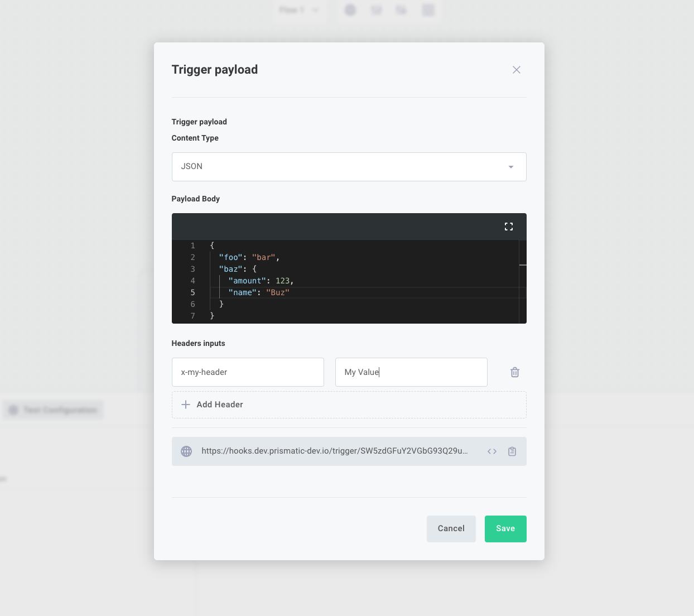Screen dimensions: 694x616
Task: Open the Content Type dropdown showing JSON
Action: pyautogui.click(x=349, y=166)
